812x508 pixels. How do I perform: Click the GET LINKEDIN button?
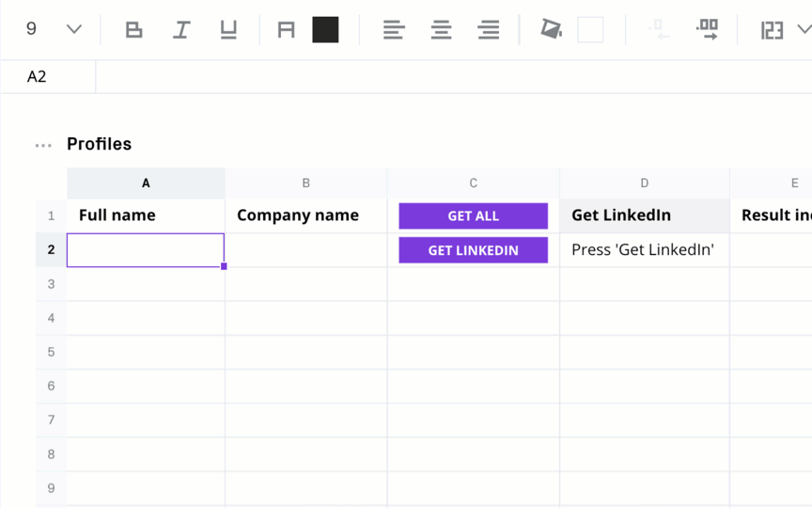coord(474,250)
